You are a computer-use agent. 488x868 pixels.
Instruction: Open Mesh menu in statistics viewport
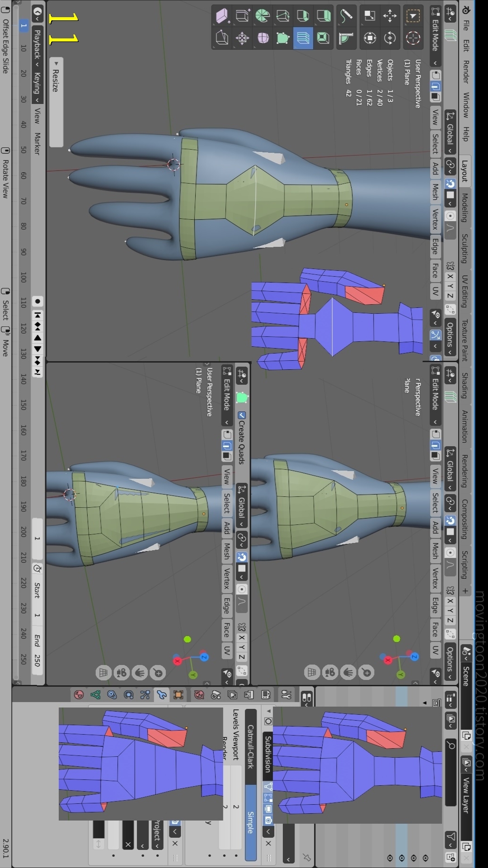[x=435, y=192]
